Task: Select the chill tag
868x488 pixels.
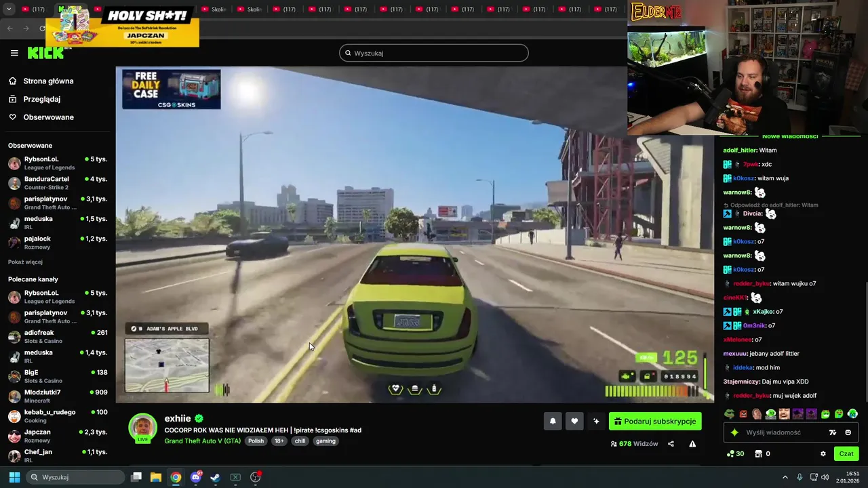Action: tap(300, 441)
